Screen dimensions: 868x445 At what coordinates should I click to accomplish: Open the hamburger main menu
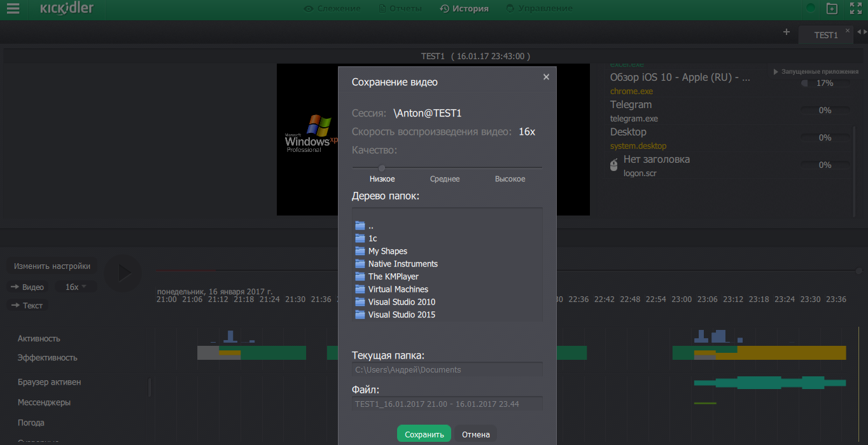point(12,9)
